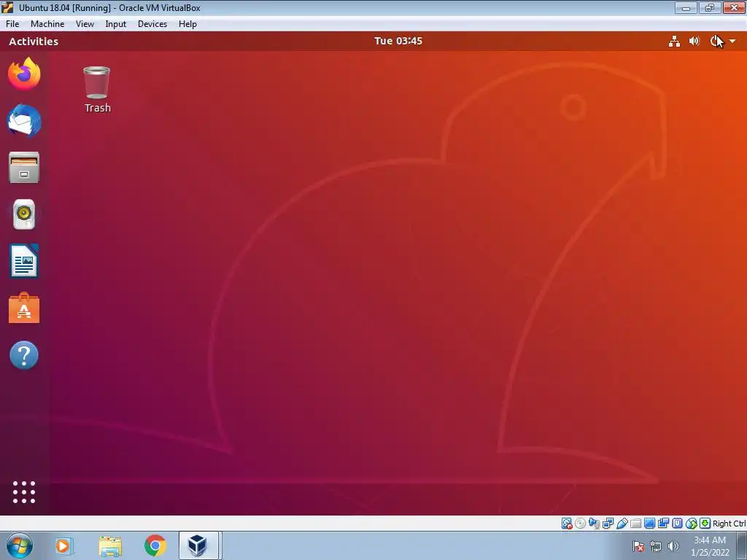Open Firefox from the Ubuntu dock
The image size is (747, 560).
tap(24, 74)
